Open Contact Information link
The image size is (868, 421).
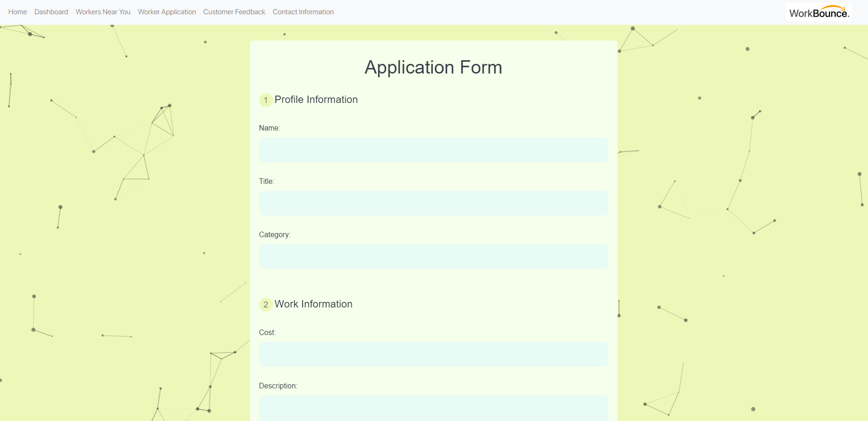tap(303, 12)
